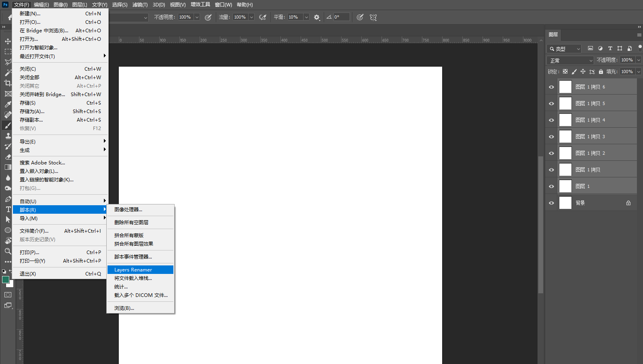The image size is (643, 364).
Task: Choose 图像处理器 from scripts submenu
Action: tap(141, 209)
